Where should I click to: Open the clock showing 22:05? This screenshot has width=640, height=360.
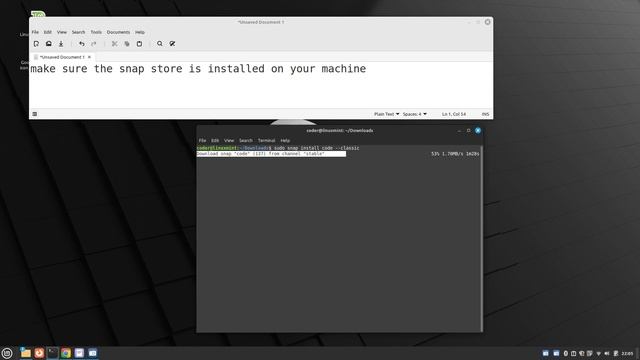click(627, 353)
